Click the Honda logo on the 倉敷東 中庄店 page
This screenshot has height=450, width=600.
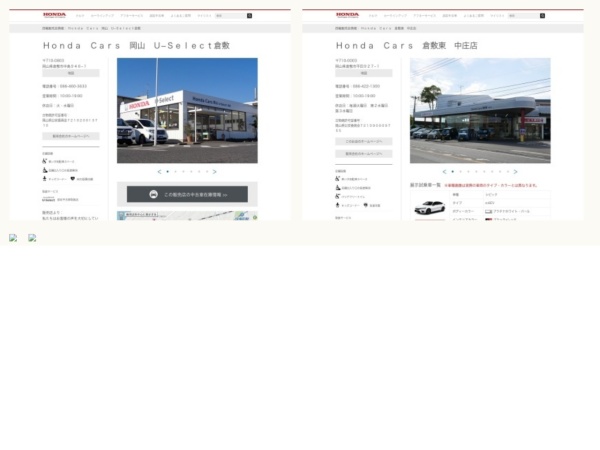point(347,15)
